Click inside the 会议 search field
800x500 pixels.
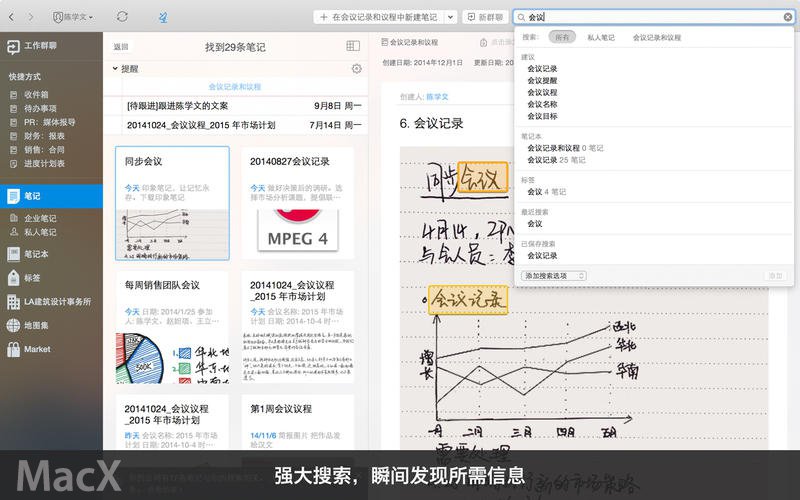pos(650,17)
